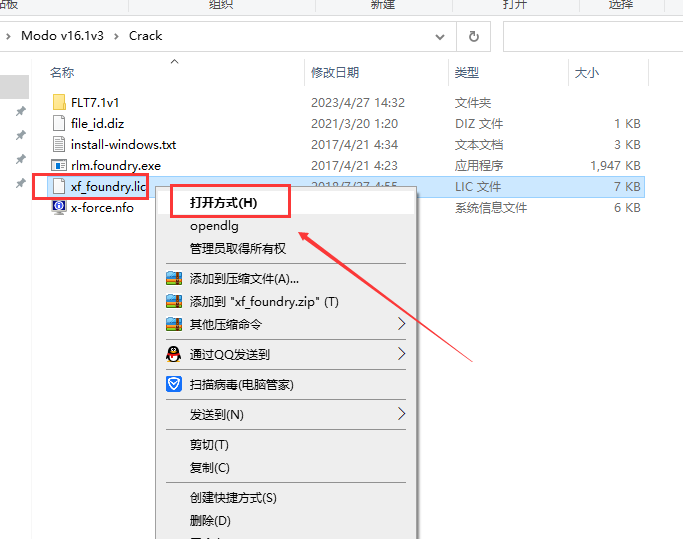Sort by the 大小 column header
Screen dimensions: 683x539
(587, 72)
